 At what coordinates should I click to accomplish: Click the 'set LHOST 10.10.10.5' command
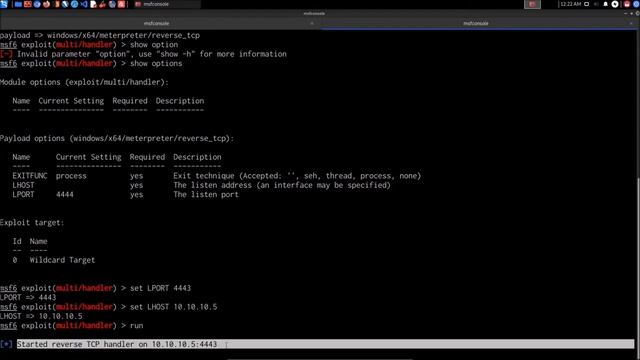[173, 307]
